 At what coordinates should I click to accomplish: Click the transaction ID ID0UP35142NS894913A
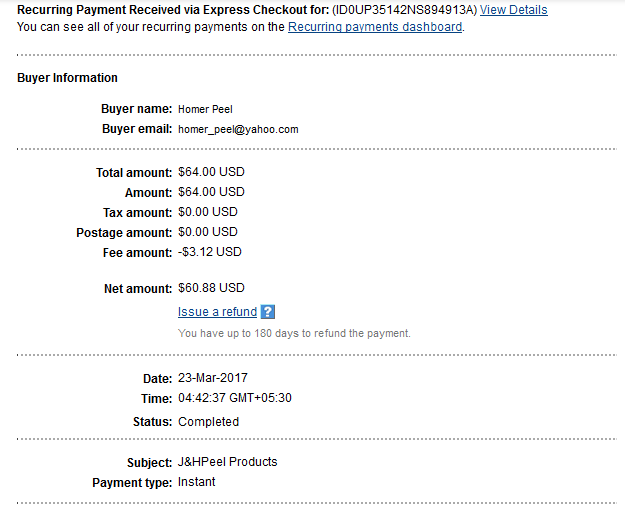[404, 10]
